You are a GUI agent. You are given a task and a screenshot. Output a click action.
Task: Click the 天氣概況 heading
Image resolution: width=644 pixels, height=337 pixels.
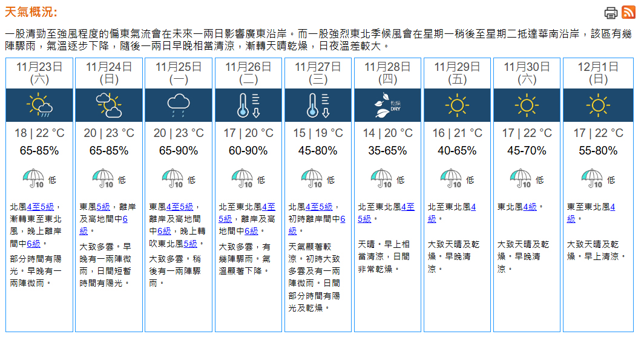click(x=30, y=13)
